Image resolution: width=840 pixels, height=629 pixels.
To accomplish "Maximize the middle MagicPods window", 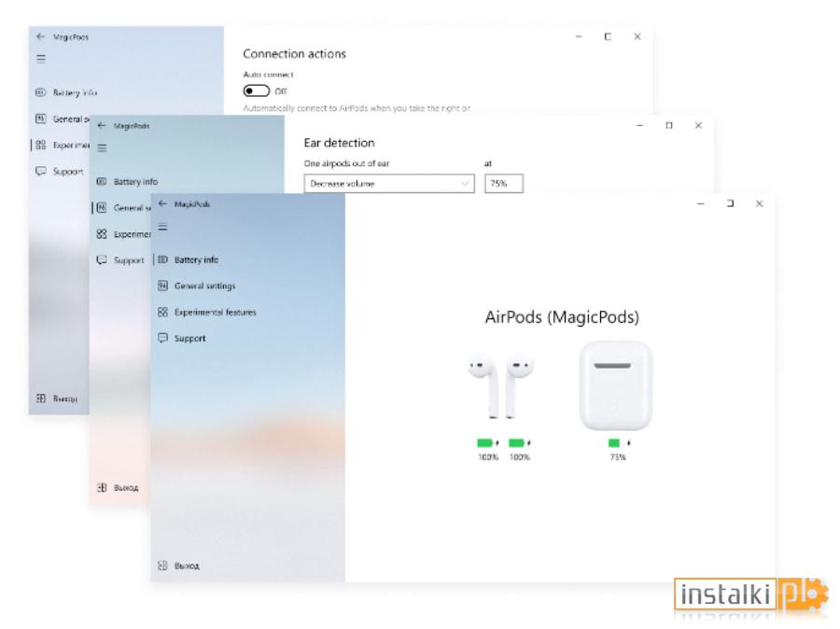I will pyautogui.click(x=669, y=125).
